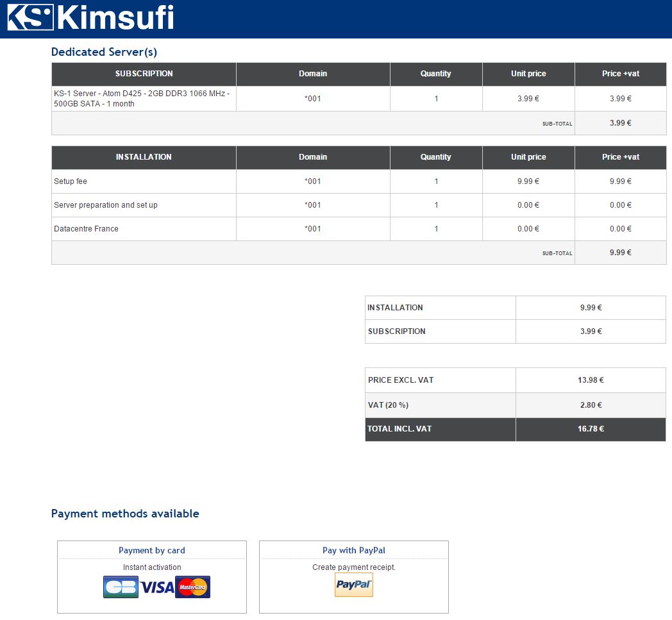Click the 'VAT (20 %)' label

(x=388, y=405)
